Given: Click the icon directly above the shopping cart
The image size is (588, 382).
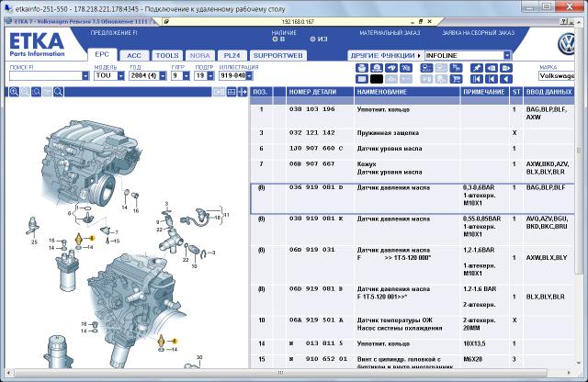Looking at the screenshot, I should coord(456,68).
